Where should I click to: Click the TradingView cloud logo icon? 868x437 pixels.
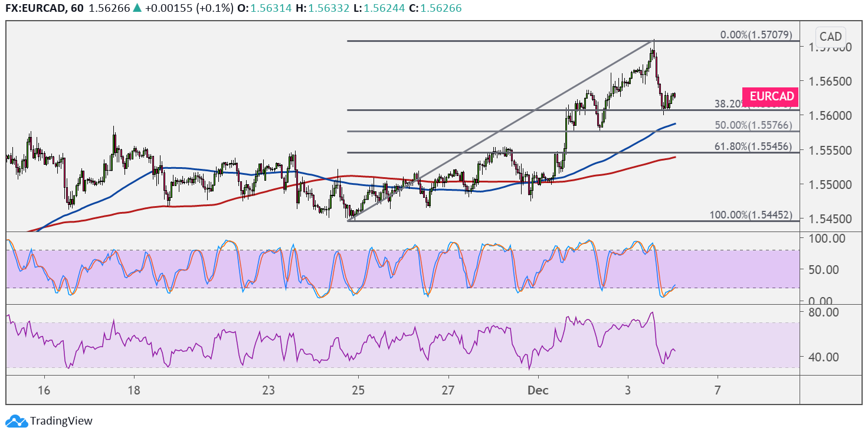pos(16,421)
